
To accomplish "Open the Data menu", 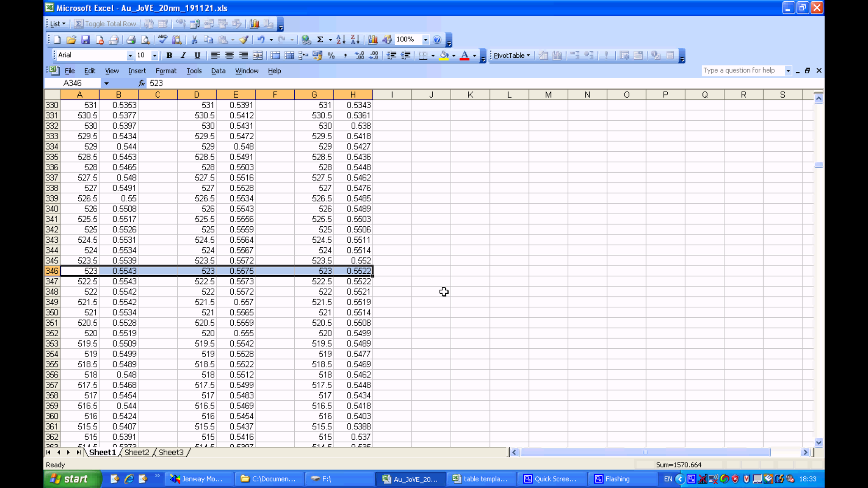I will (x=218, y=71).
